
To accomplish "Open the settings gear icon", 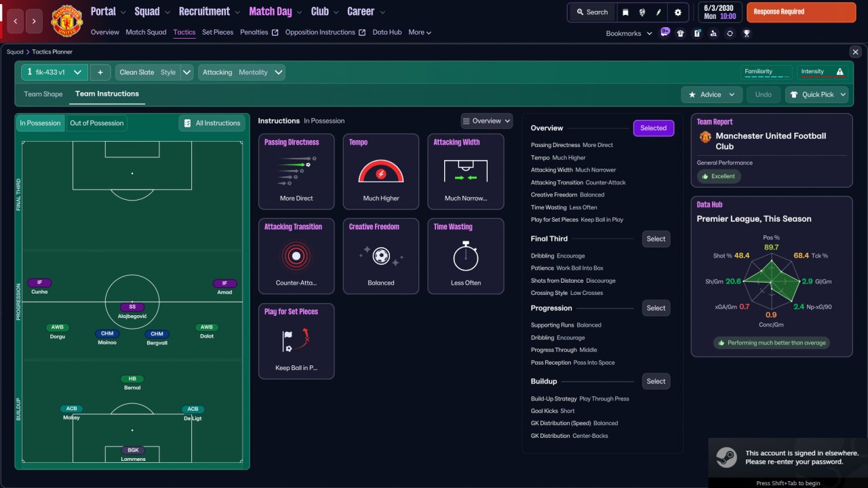I will (677, 12).
